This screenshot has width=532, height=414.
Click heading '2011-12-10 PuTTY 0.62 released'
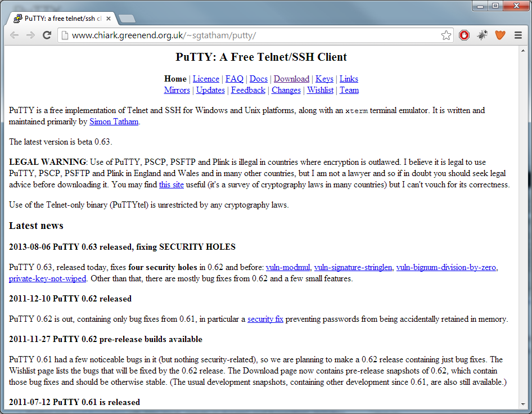[x=70, y=299]
